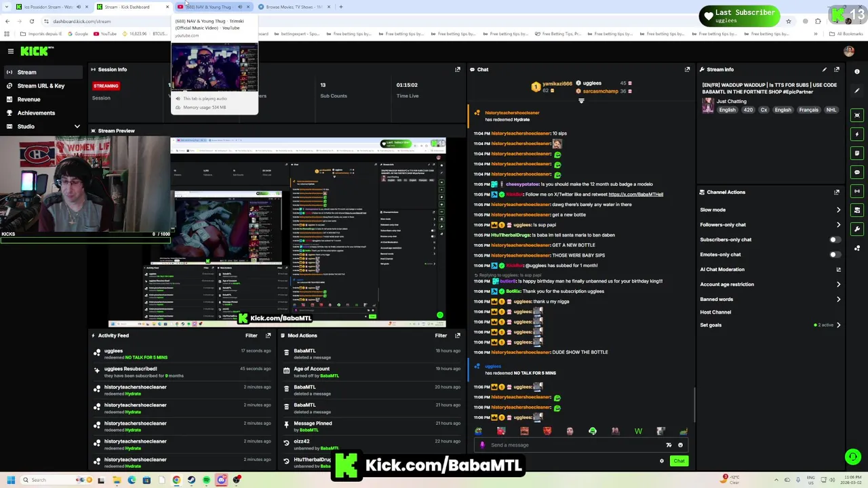The width and height of the screenshot is (868, 488).
Task: Click the chat scrollbar
Action: point(694,403)
